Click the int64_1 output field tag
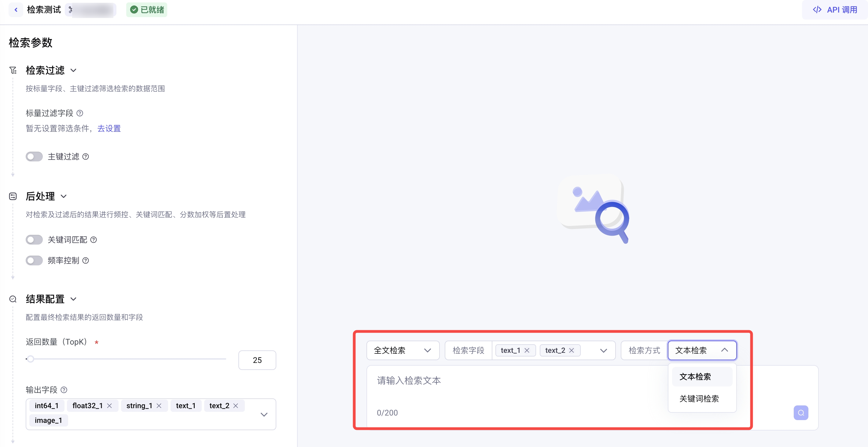The image size is (868, 447). tap(46, 406)
